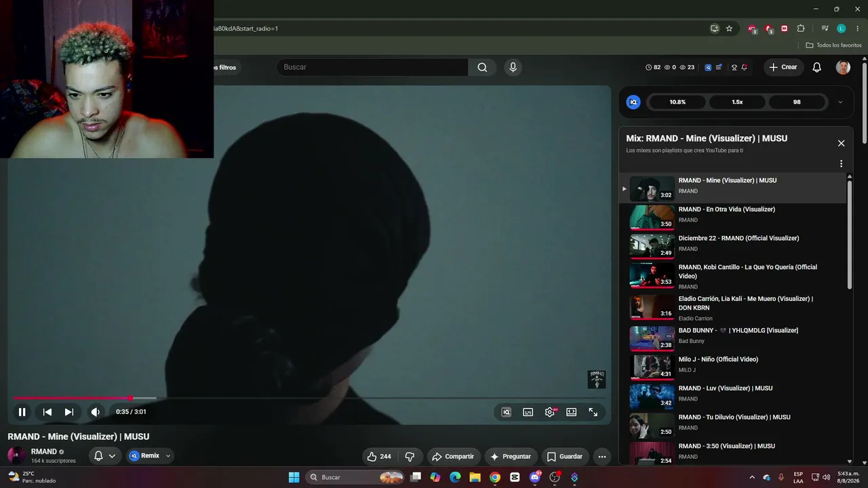Mute the video volume
Viewport: 868px width, 488px height.
coord(96,412)
